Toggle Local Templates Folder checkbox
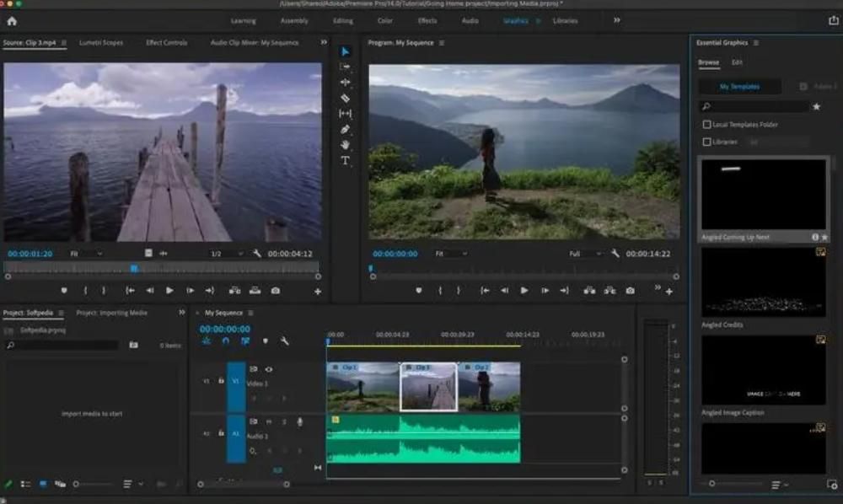The width and height of the screenshot is (843, 504). (x=706, y=124)
